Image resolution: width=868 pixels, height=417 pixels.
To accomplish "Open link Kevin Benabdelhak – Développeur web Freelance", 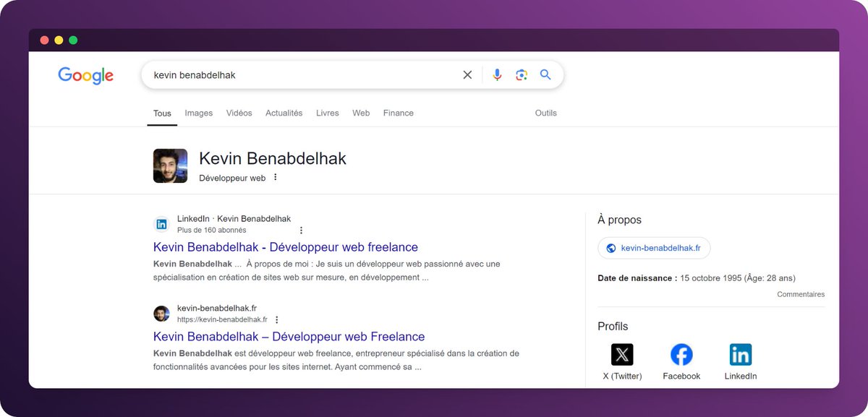I will (x=289, y=337).
